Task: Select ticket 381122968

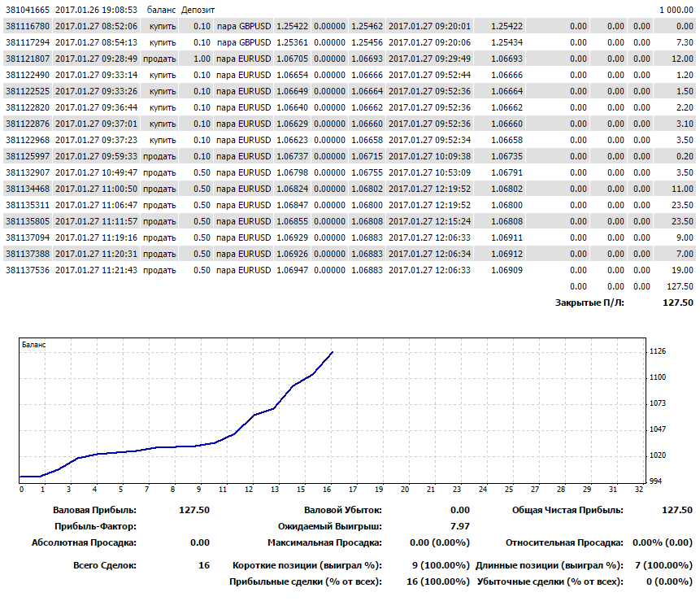Action: [27, 140]
